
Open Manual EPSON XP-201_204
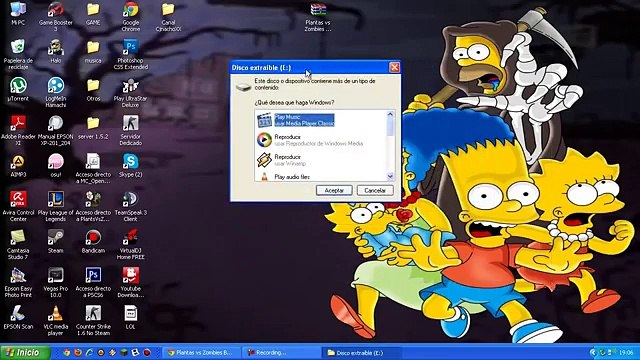(x=56, y=130)
